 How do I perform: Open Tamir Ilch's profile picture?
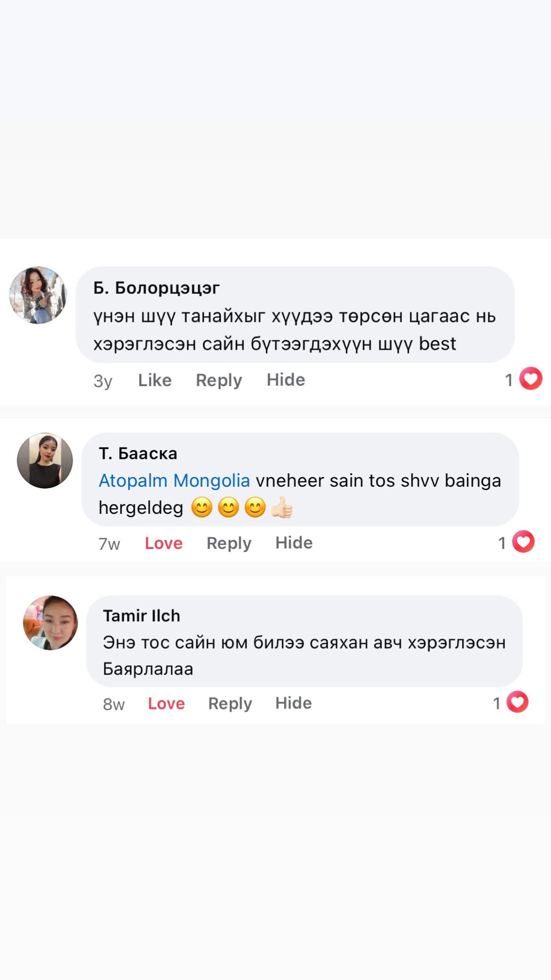[50, 623]
